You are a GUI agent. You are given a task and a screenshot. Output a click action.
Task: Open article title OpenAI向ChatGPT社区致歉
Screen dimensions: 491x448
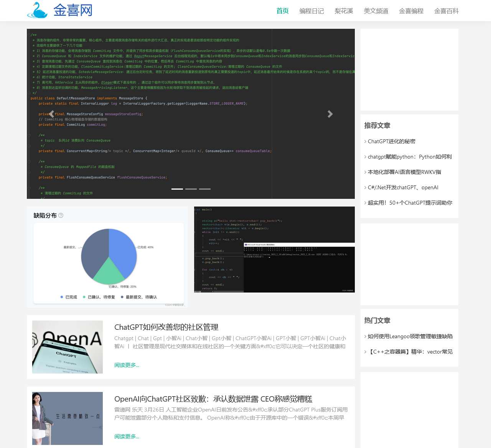point(213,399)
